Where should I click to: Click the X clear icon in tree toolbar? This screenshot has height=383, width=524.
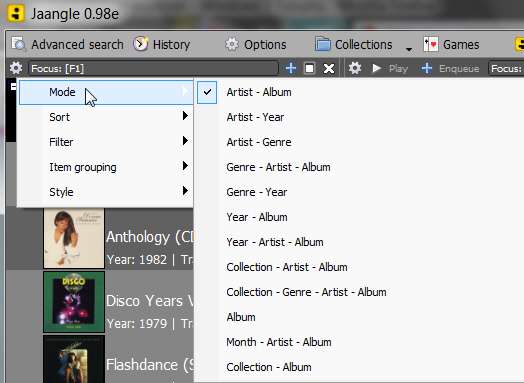(329, 69)
